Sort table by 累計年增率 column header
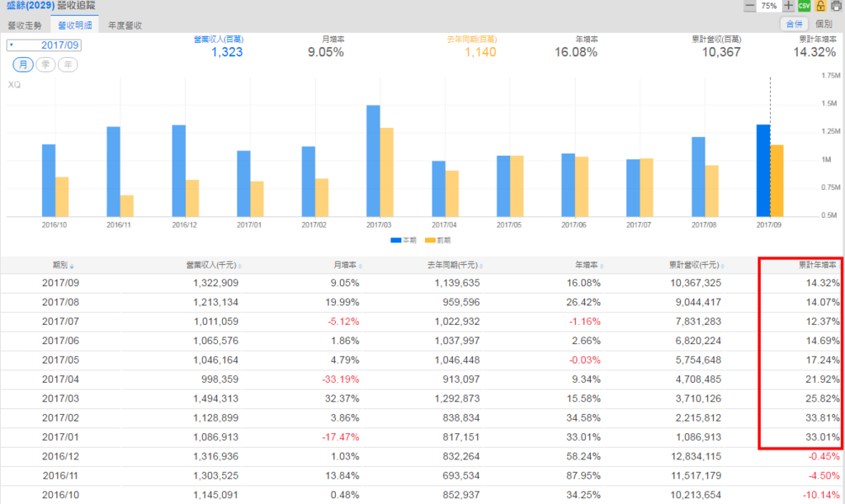The height and width of the screenshot is (504, 845). pyautogui.click(x=819, y=265)
